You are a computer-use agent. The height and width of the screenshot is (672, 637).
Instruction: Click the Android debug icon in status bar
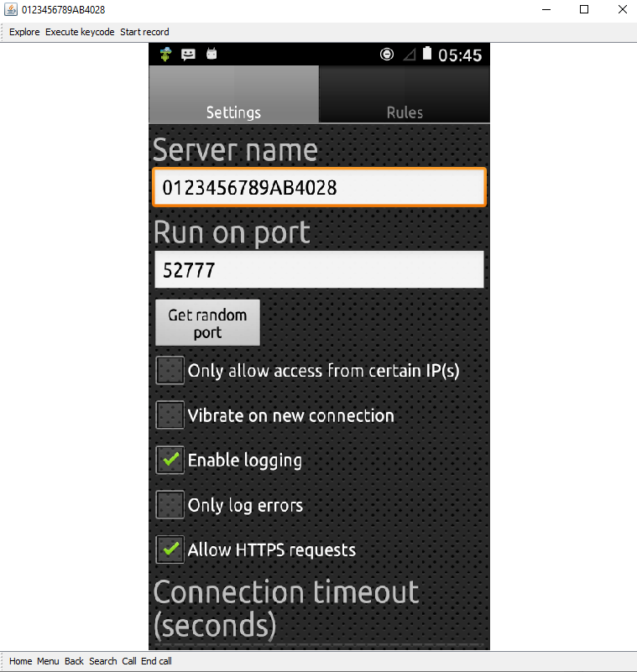[166, 55]
